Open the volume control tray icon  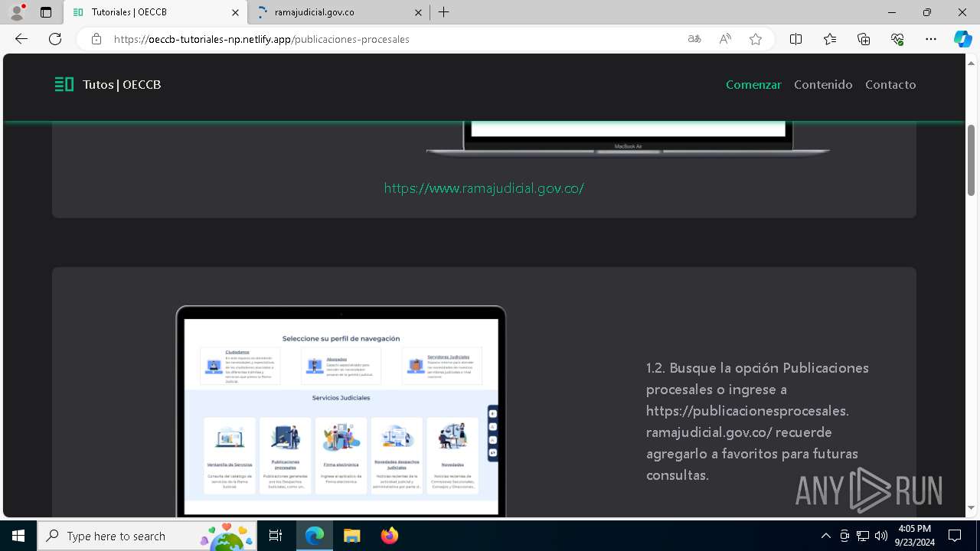881,536
